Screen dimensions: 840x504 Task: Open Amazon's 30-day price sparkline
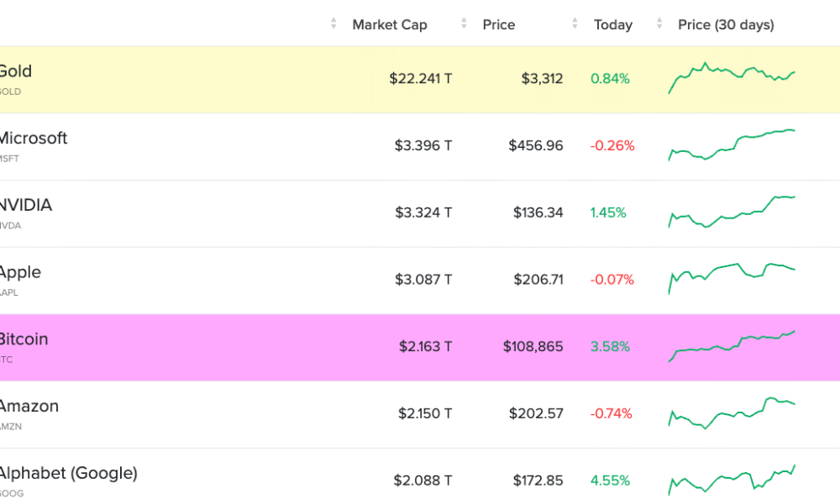click(x=732, y=413)
